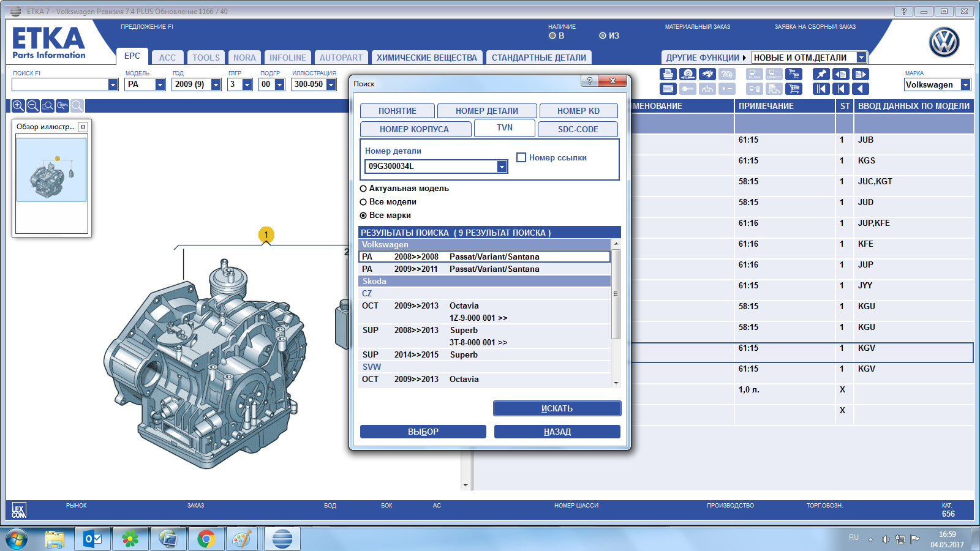
Task: Switch to the NORA tab
Action: [244, 58]
